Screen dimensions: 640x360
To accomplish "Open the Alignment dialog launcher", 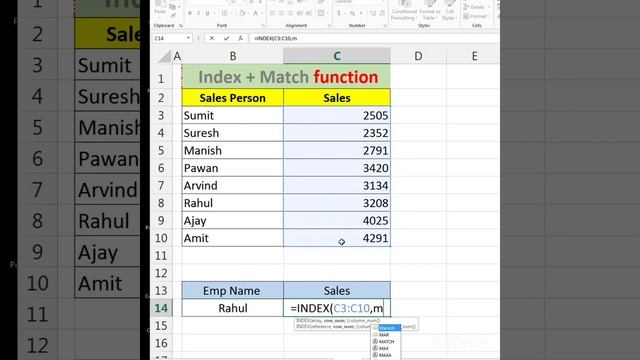I will pos(329,26).
